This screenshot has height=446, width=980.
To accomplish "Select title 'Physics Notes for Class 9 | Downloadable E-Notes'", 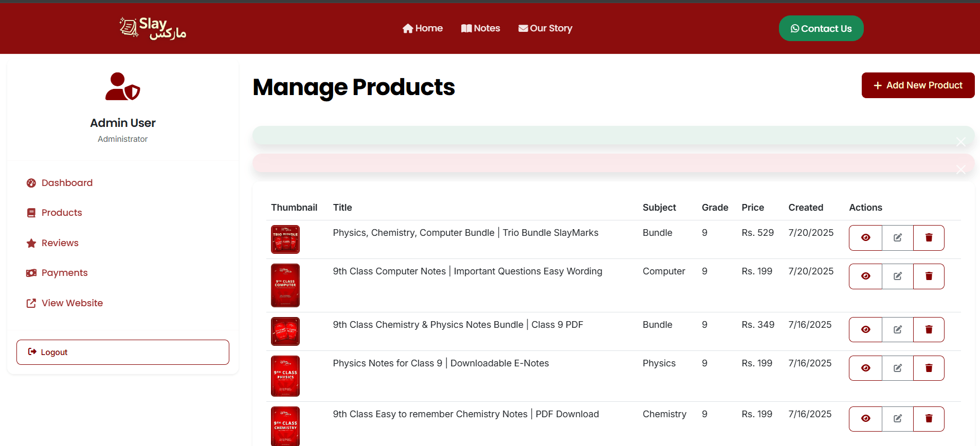I will coord(441,363).
